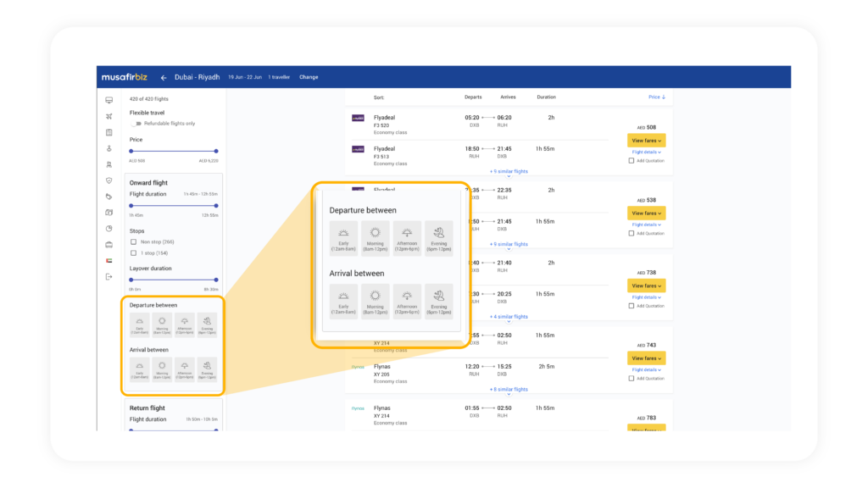Click the UAE flag icon in sidebar
Image resolution: width=868 pixels, height=488 pixels.
point(109,261)
